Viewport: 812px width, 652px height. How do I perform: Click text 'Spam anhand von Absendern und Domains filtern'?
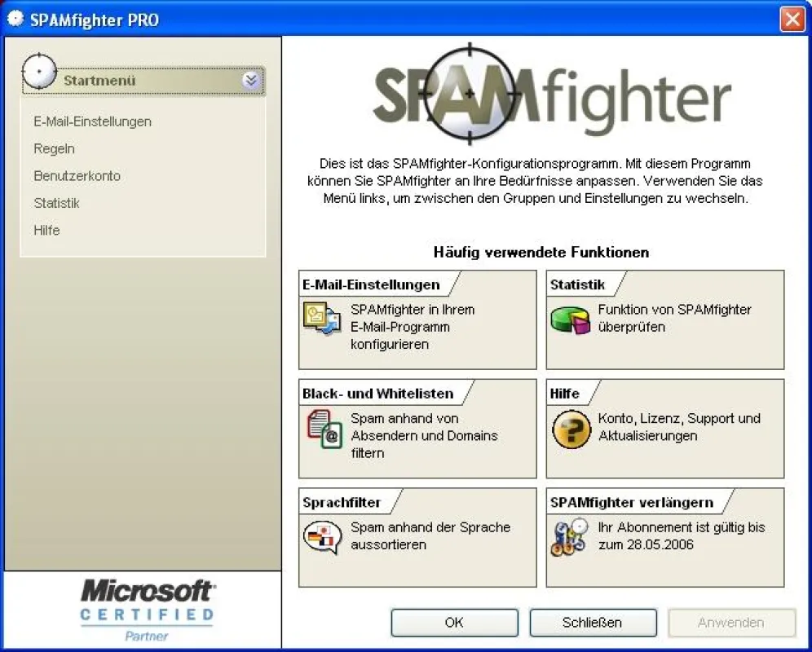click(x=424, y=435)
